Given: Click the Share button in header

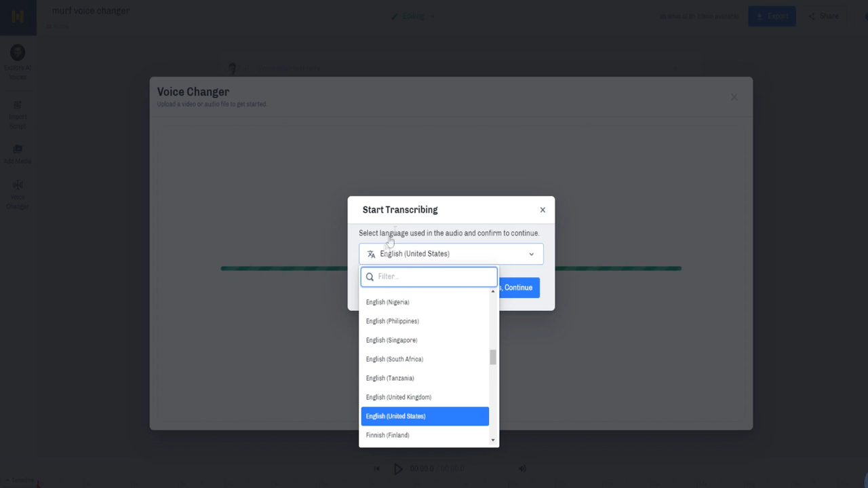Looking at the screenshot, I should [x=823, y=16].
